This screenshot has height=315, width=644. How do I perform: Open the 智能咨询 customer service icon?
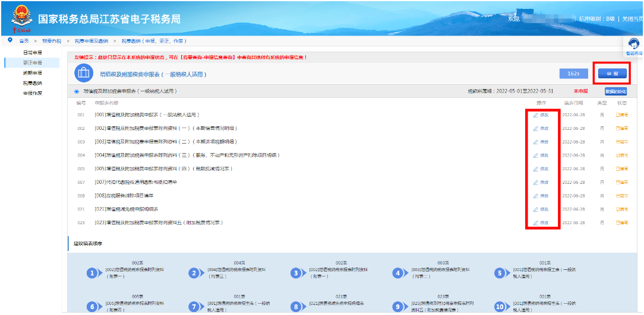click(x=634, y=44)
